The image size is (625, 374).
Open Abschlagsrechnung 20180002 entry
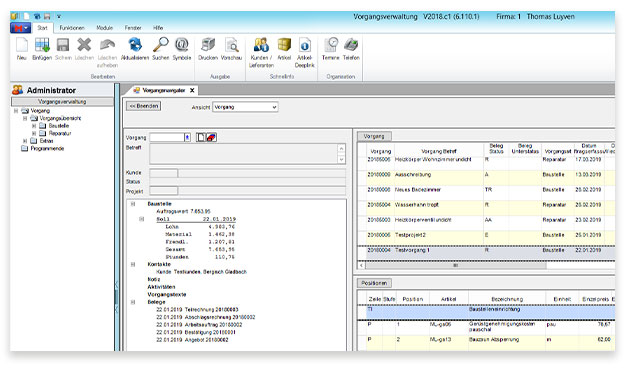pos(205,317)
